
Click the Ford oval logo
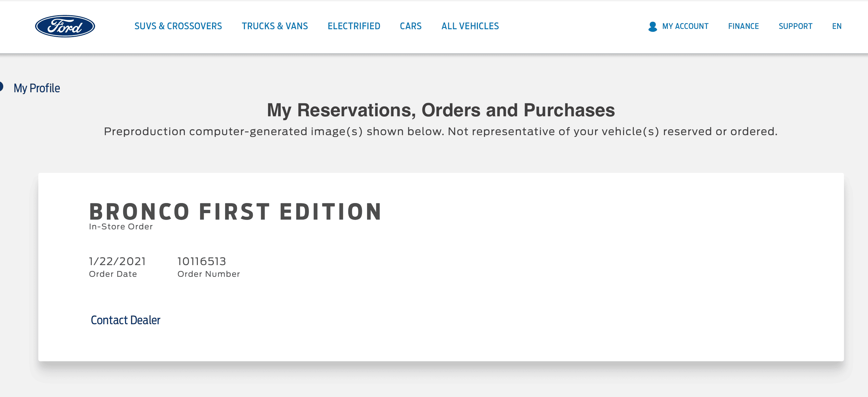click(65, 26)
